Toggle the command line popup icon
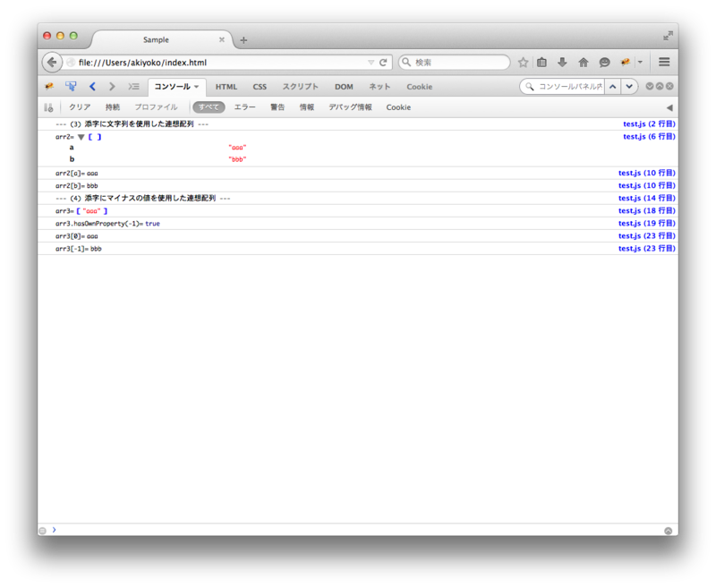The width and height of the screenshot is (716, 588). (x=133, y=86)
